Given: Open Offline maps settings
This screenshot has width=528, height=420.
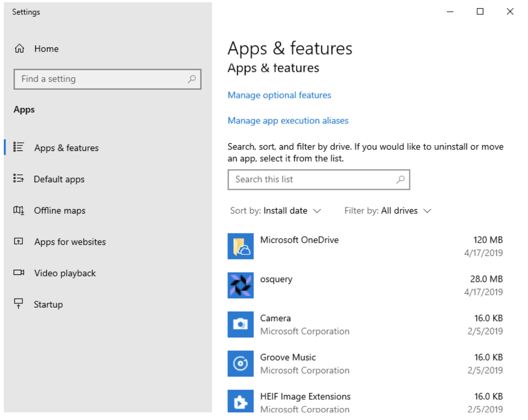Looking at the screenshot, I should point(60,210).
